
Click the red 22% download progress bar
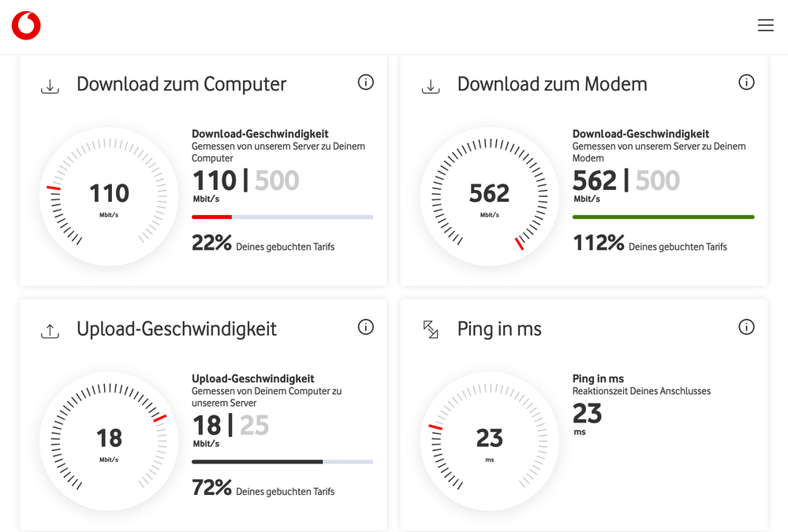[211, 217]
